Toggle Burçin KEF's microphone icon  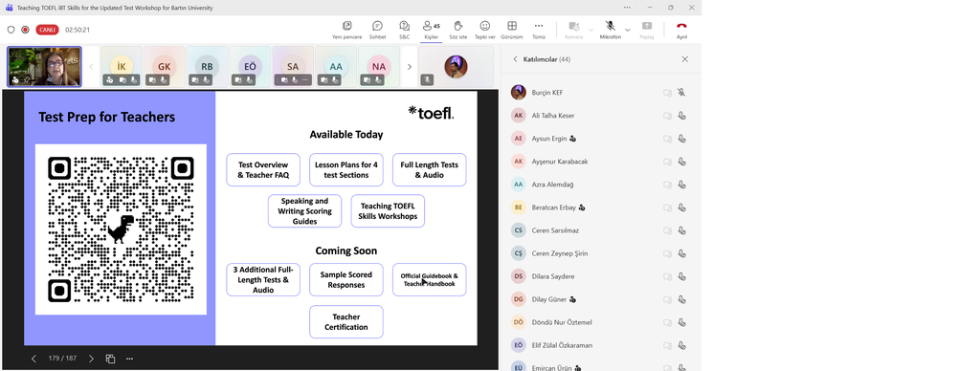click(x=681, y=93)
